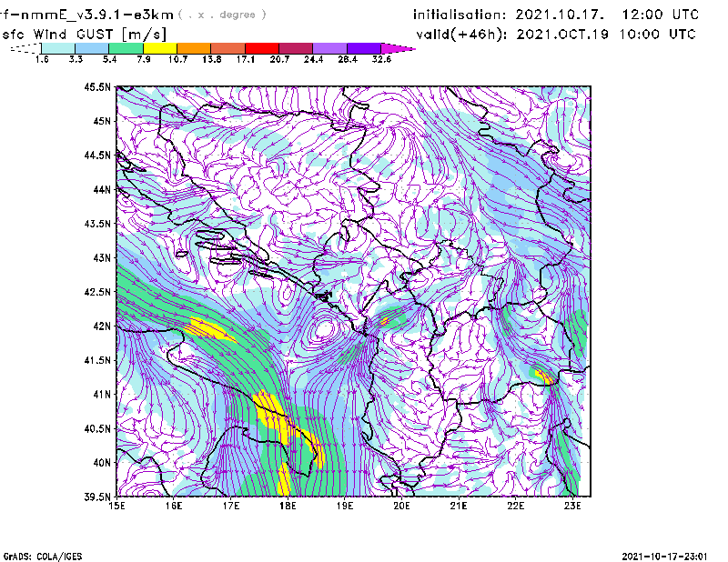This screenshot has height=562, width=728.
Task: Click the green 5.4–7.9 legend swatch
Action: point(126,48)
